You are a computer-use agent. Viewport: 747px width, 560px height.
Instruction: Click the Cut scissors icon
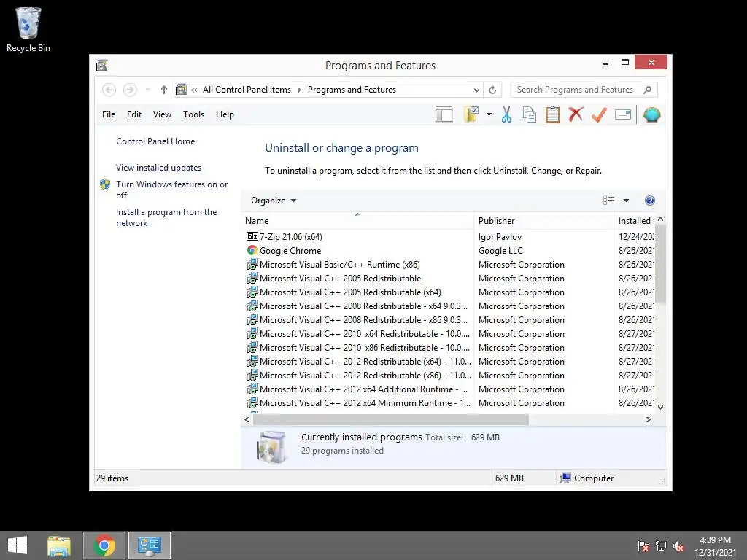[506, 114]
